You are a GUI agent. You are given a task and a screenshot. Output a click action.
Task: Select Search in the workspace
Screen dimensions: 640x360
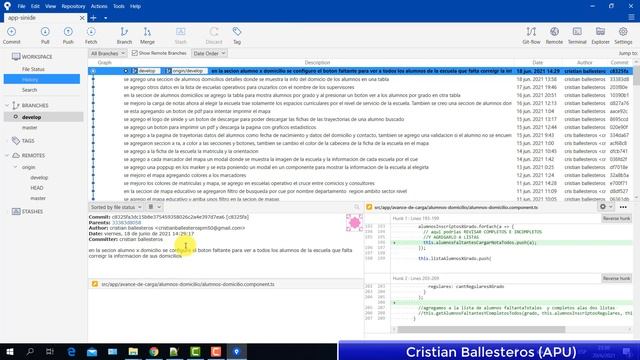tap(29, 90)
